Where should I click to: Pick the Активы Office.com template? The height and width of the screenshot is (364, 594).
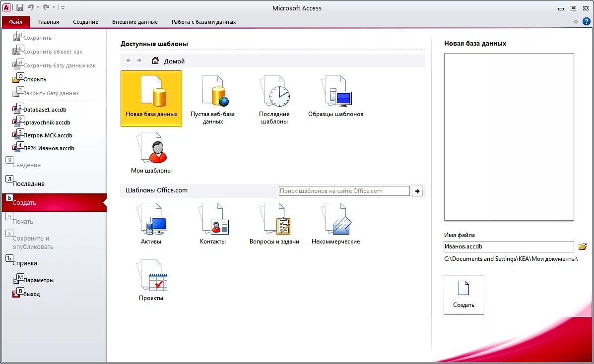[151, 224]
